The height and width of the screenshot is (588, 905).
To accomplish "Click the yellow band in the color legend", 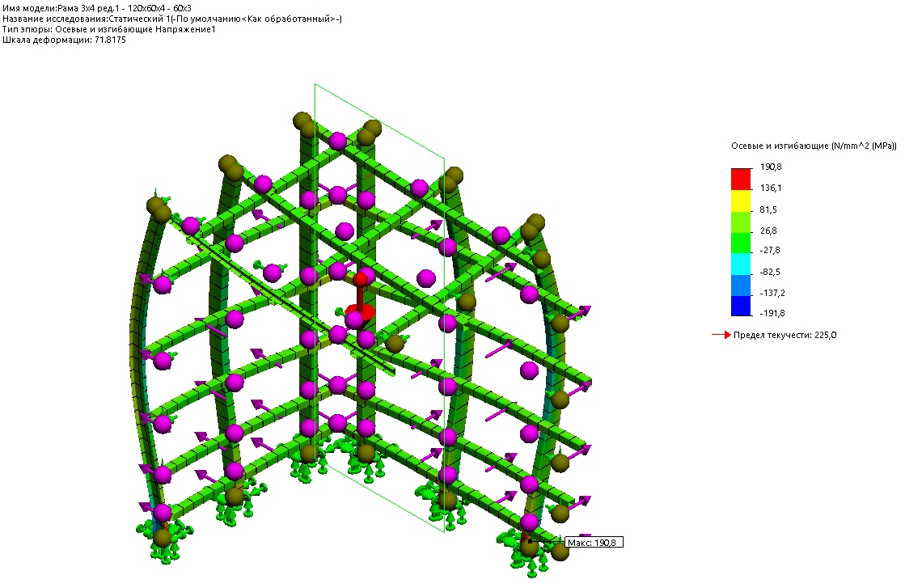I will [741, 200].
